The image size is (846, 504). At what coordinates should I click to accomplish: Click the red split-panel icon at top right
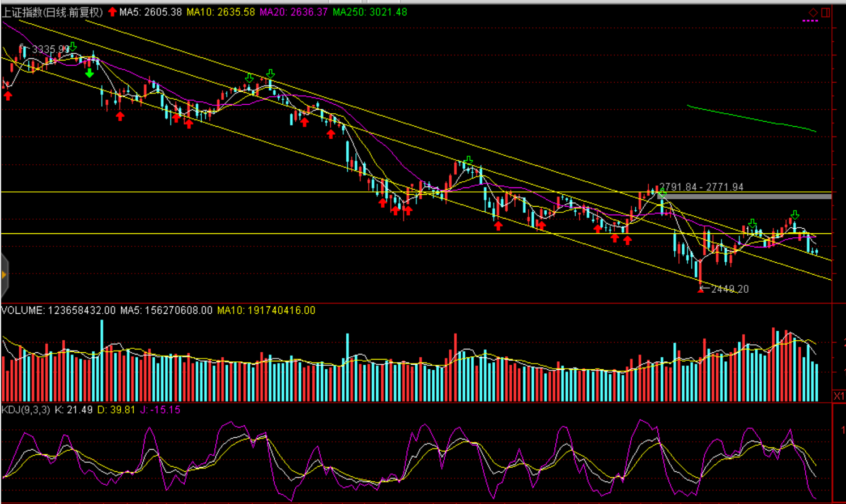tap(826, 12)
